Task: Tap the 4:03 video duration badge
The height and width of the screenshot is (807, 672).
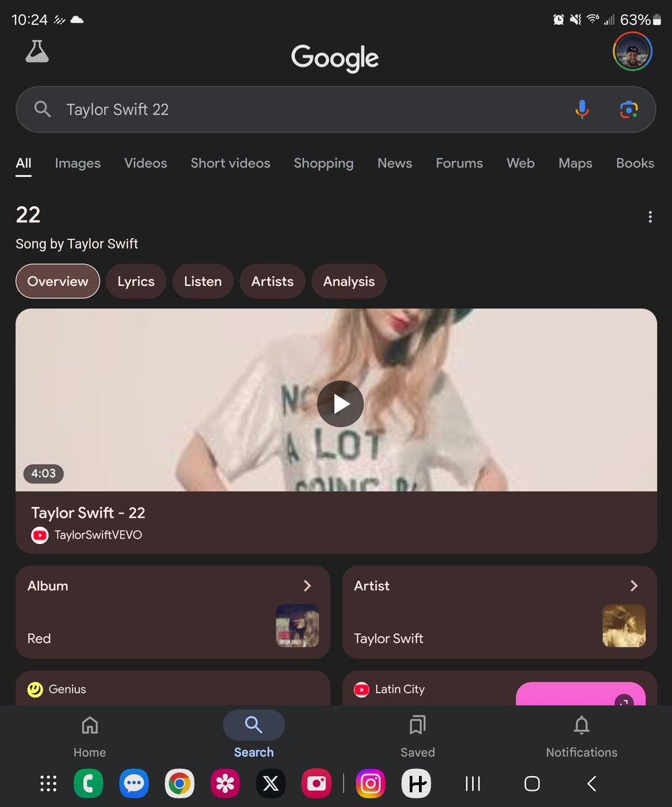Action: point(44,473)
